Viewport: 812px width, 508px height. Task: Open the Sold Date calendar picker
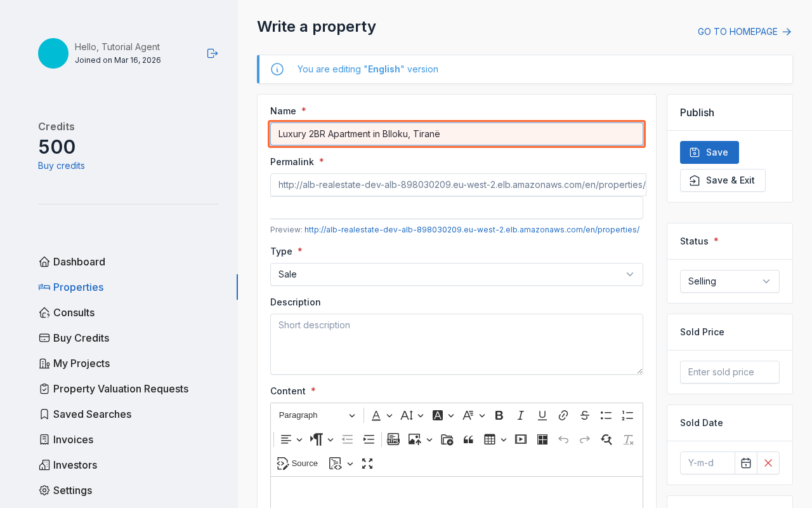point(746,463)
